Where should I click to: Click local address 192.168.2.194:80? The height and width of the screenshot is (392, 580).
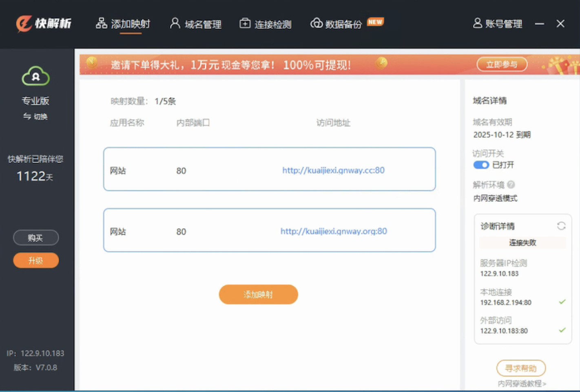tap(506, 303)
